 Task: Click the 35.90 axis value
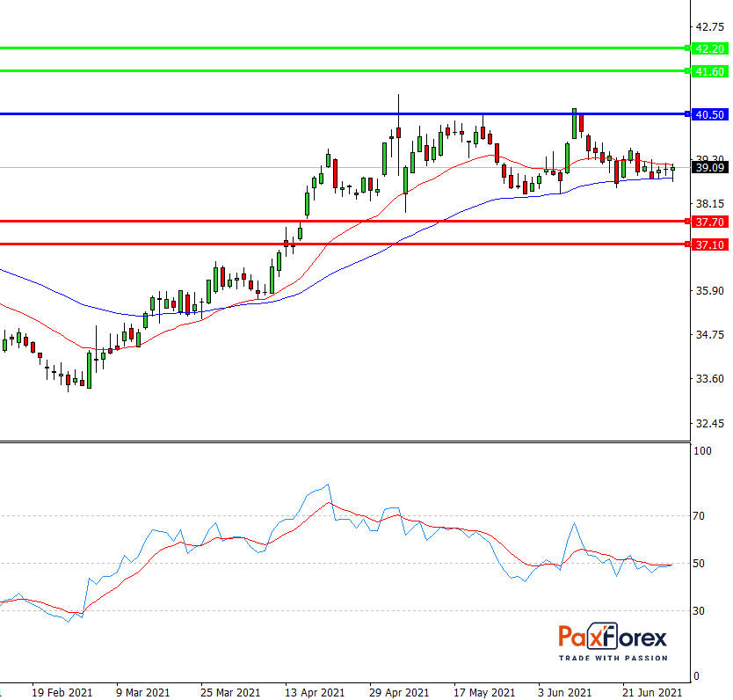pos(709,290)
